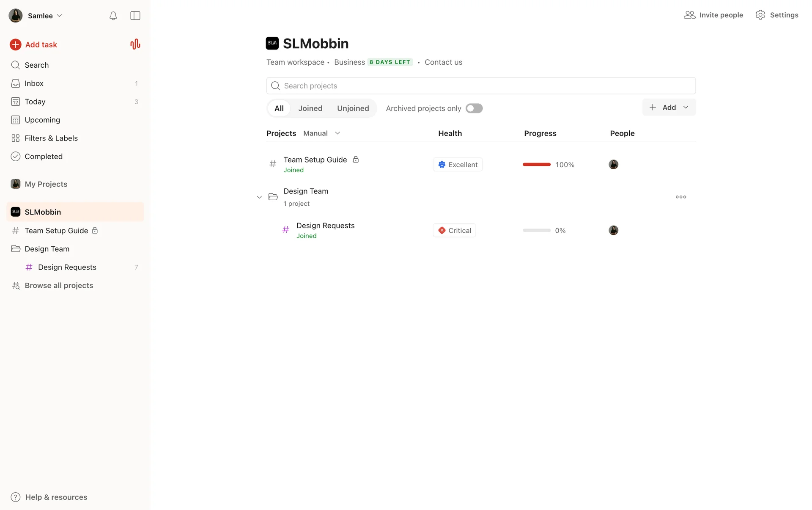812x510 pixels.
Task: Click the Add task plus icon
Action: (16, 44)
